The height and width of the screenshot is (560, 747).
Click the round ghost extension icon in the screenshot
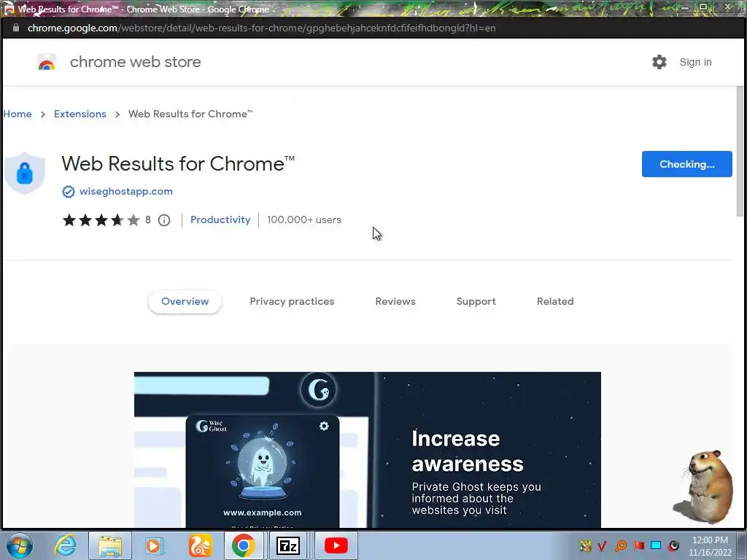(318, 390)
